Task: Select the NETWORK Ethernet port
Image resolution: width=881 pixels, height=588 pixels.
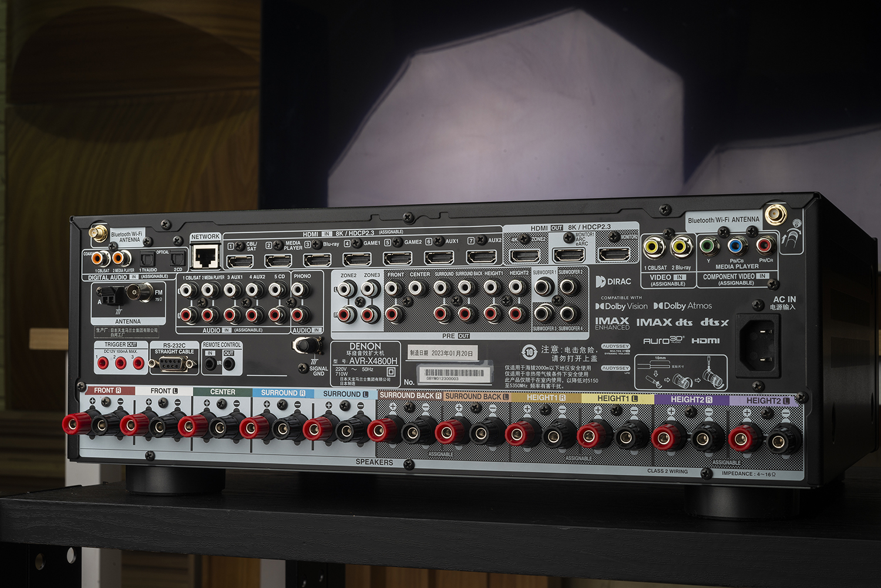Action: coord(207,256)
